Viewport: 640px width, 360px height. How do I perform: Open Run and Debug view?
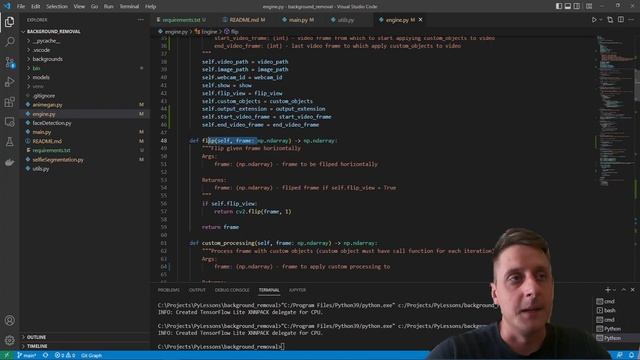[9, 82]
